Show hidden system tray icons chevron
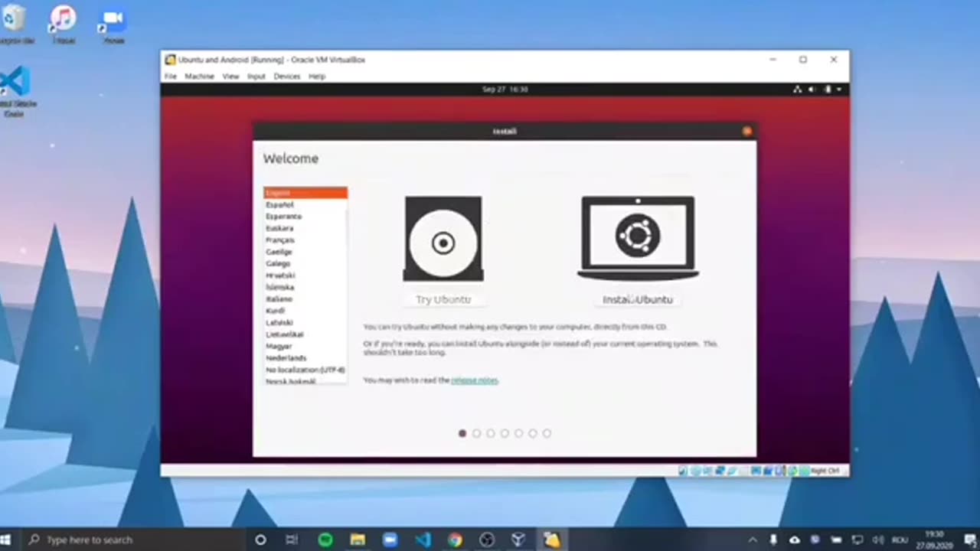This screenshot has width=980, height=551. pyautogui.click(x=753, y=540)
